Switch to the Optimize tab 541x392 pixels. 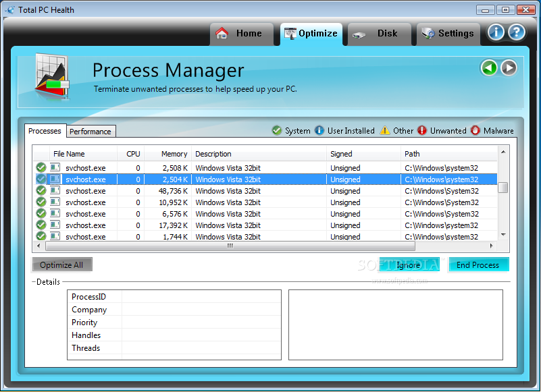point(311,34)
